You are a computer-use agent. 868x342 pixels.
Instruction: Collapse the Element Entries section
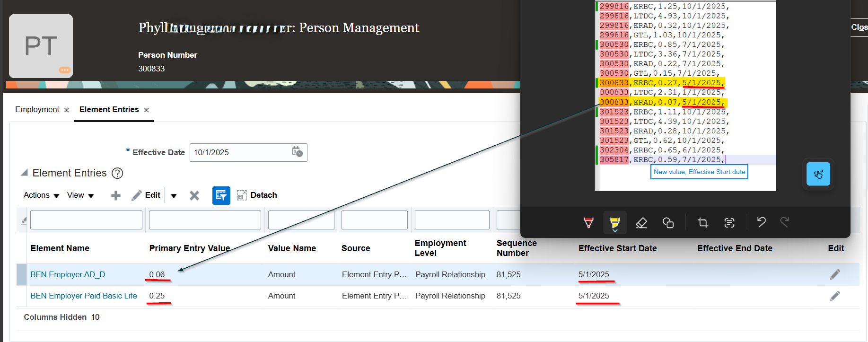(x=24, y=173)
